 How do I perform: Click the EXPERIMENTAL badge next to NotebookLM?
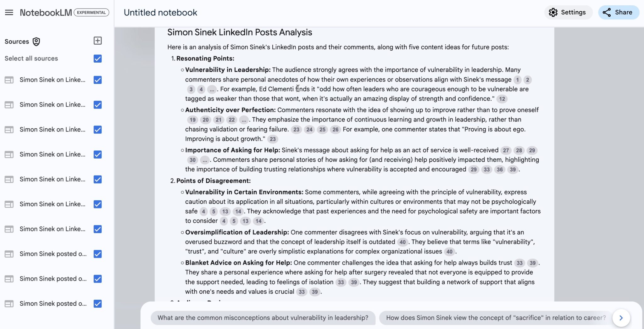91,13
